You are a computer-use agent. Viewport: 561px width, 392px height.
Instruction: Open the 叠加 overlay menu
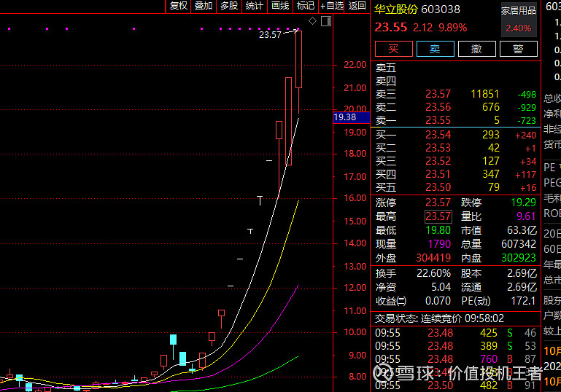click(x=204, y=6)
